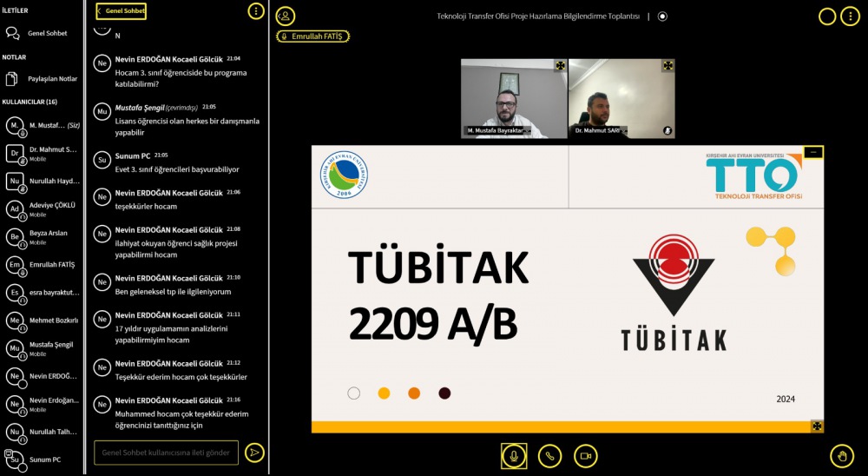868x476 pixels.
Task: Select user Nevin ERDOĞ... in the list
Action: [x=43, y=376]
